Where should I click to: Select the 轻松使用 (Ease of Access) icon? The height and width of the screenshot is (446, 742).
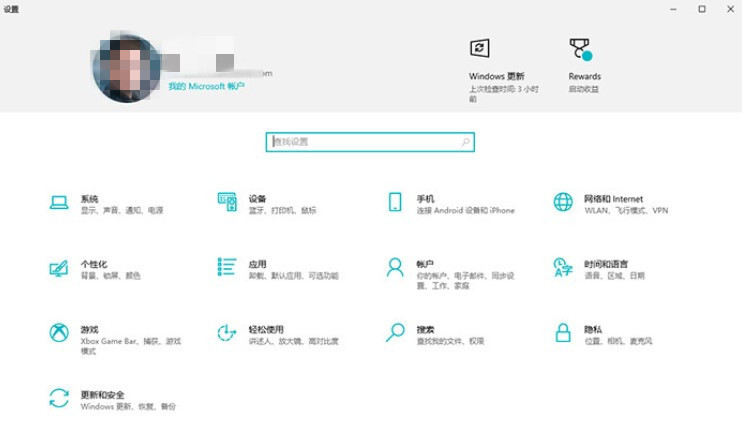coord(227,333)
